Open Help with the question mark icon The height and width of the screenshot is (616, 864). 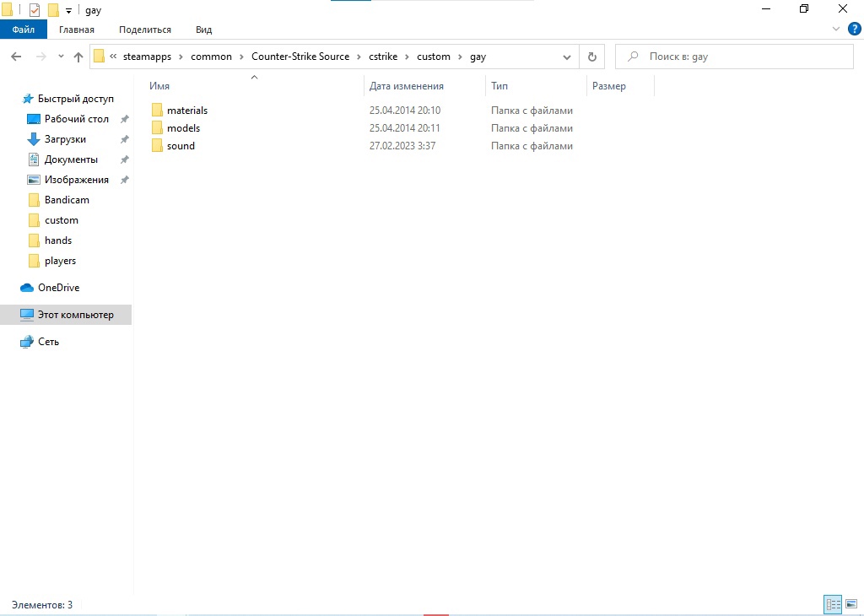(x=854, y=30)
